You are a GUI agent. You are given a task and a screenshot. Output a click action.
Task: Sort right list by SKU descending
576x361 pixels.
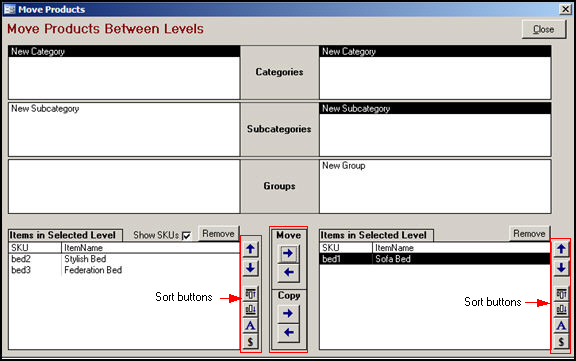tap(561, 310)
